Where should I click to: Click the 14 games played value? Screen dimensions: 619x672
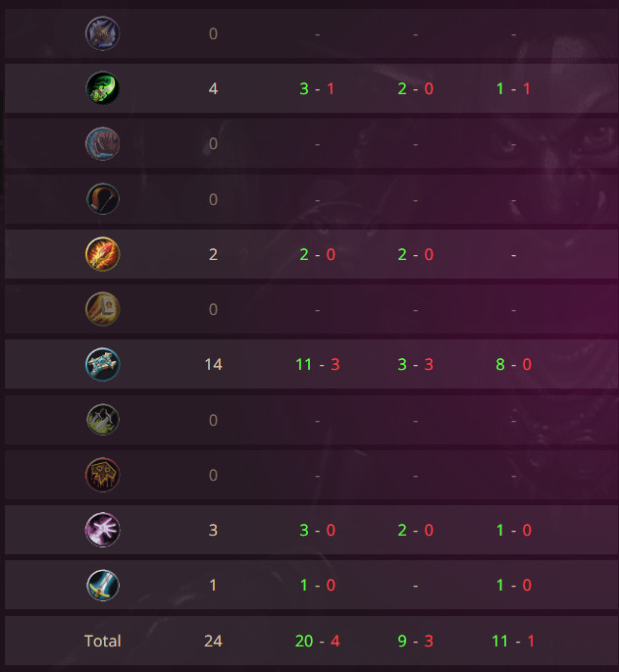pos(213,364)
